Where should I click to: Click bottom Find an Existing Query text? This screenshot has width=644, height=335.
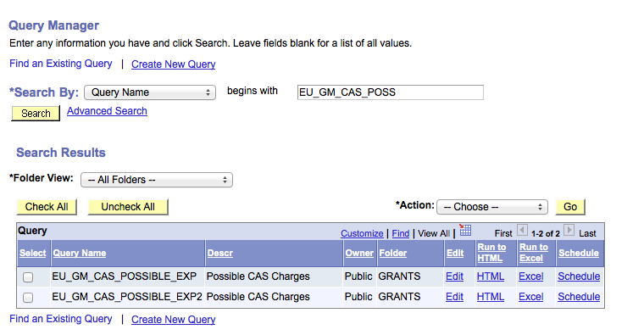click(61, 319)
